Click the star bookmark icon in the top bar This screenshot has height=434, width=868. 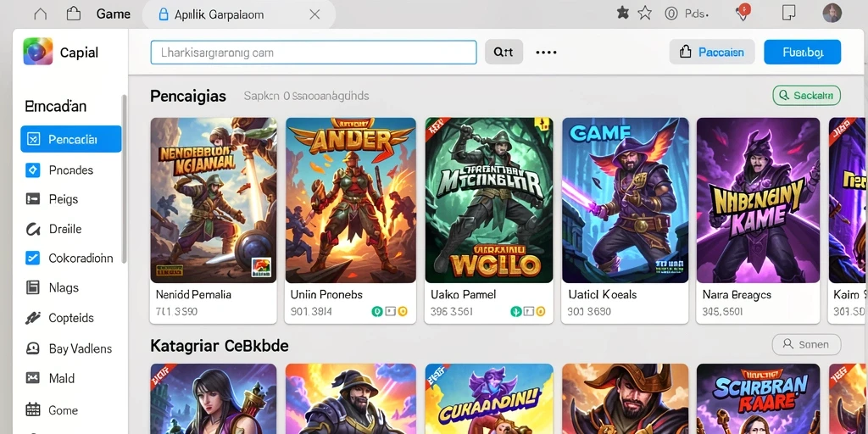pos(644,14)
